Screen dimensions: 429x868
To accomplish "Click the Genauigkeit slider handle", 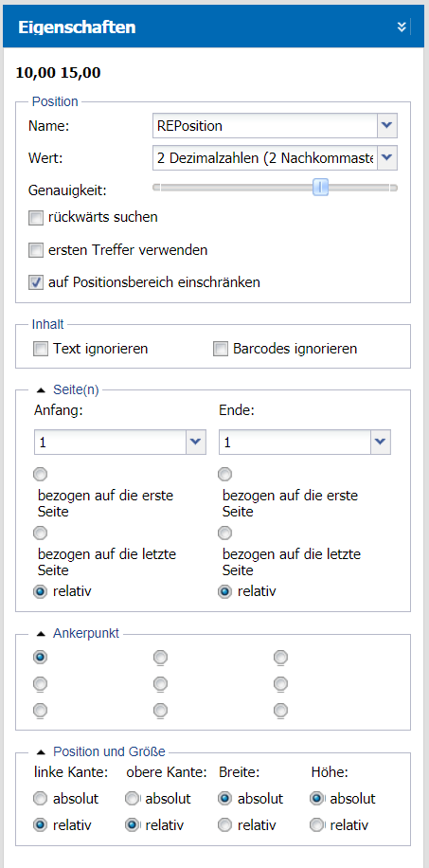I will click(320, 187).
